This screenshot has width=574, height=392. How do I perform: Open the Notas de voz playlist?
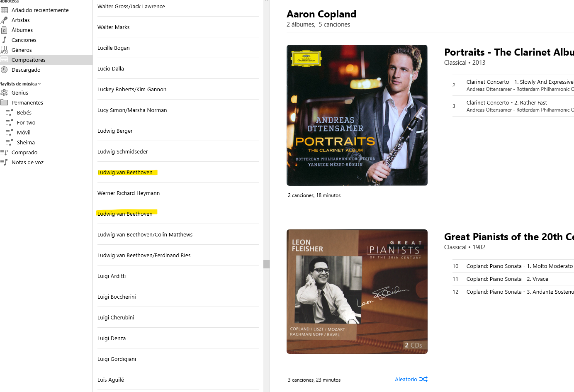click(x=27, y=162)
